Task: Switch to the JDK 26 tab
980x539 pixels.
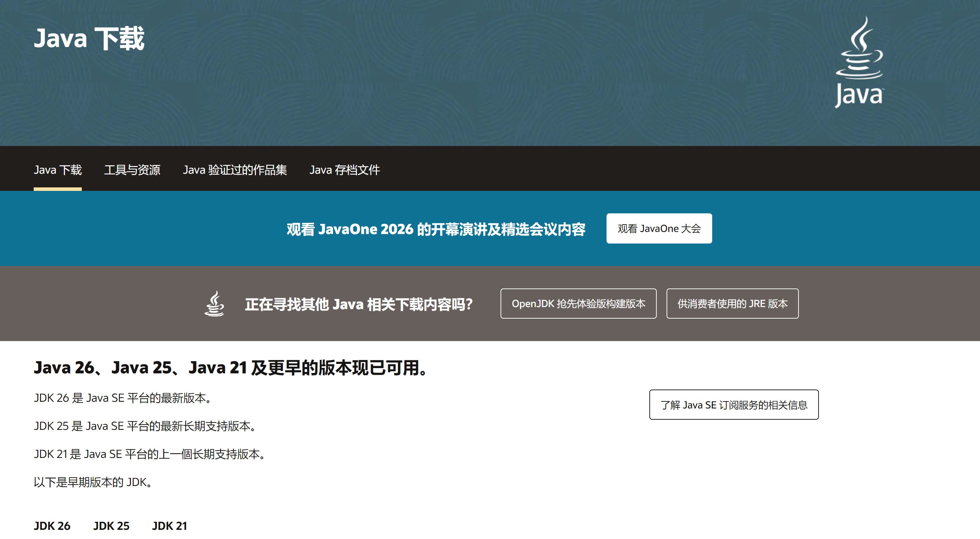Action: pyautogui.click(x=52, y=526)
